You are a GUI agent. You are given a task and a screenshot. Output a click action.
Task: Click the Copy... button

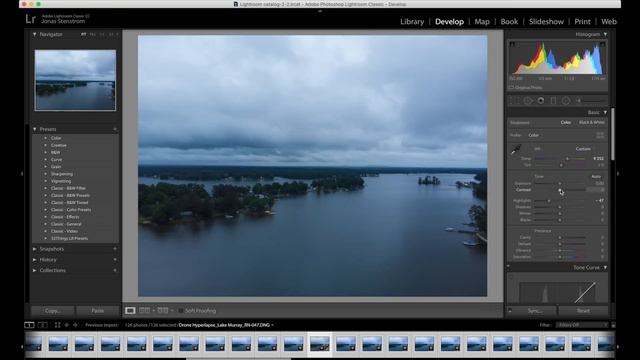[53, 311]
